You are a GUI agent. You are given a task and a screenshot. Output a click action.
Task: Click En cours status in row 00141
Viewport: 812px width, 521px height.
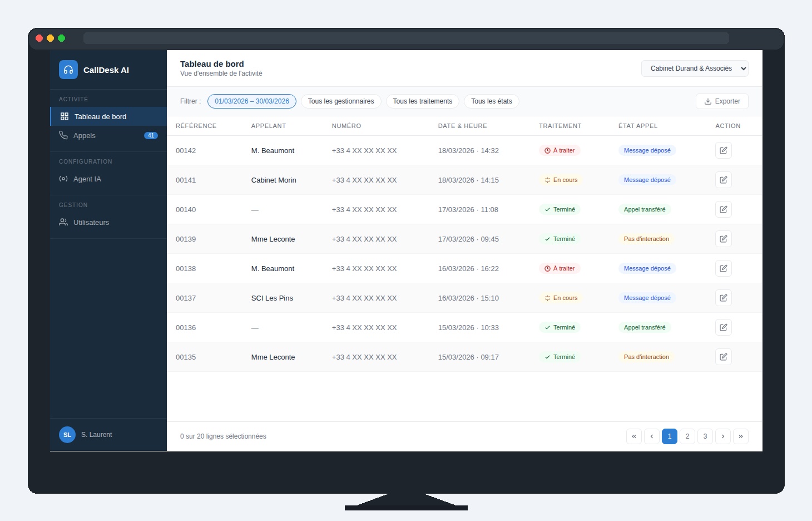(561, 180)
